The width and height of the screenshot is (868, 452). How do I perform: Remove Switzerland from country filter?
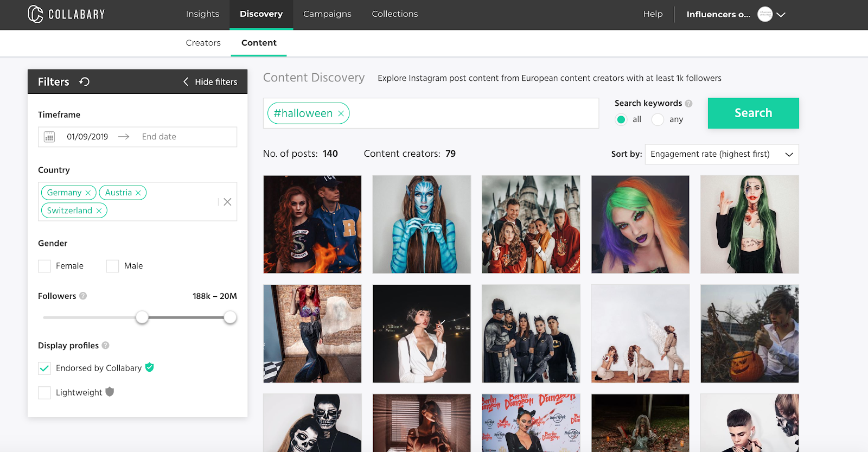coord(99,211)
